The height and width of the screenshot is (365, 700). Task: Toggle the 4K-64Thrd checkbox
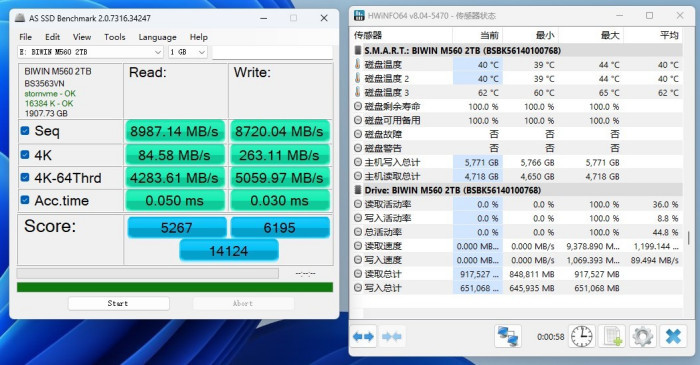click(x=25, y=177)
